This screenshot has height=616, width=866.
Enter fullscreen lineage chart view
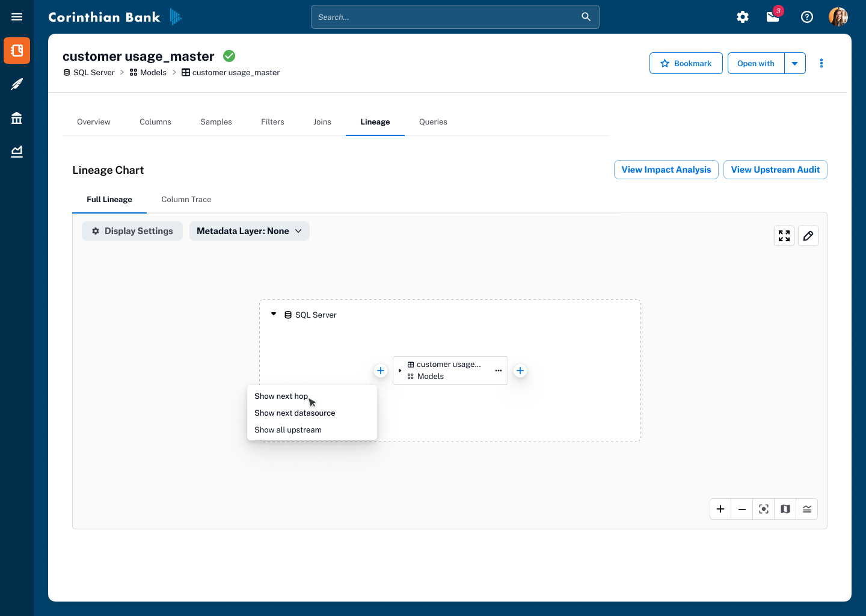tap(784, 236)
